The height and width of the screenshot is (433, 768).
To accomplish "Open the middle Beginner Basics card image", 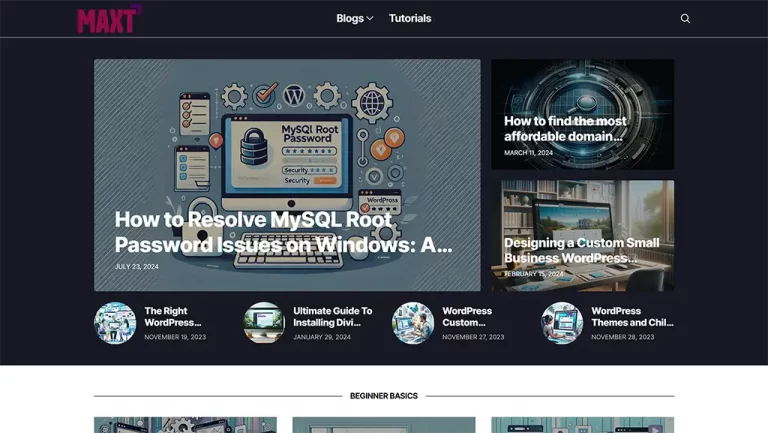I will 384,425.
